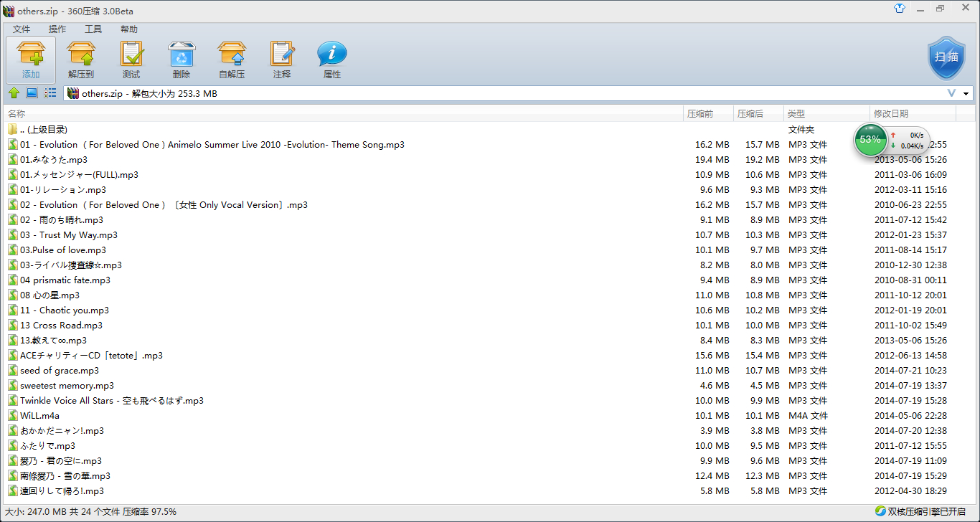Click file icon of sweetest memory.mp3

[13, 386]
